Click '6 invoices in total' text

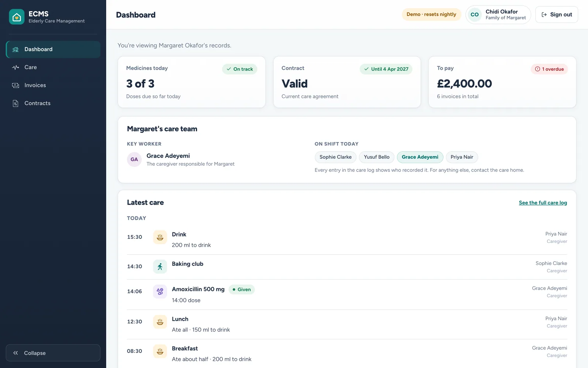(458, 96)
